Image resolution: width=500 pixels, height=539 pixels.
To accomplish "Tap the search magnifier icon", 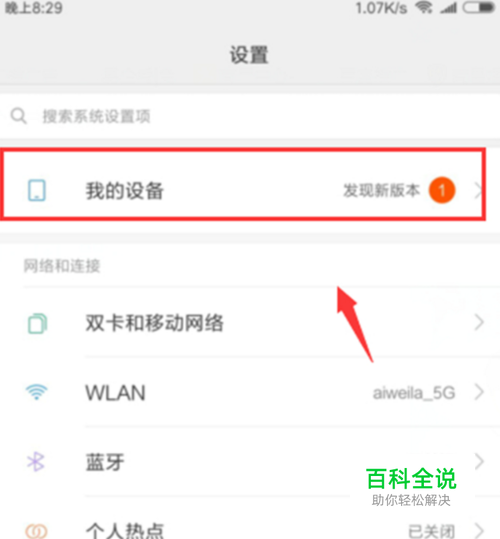I will point(19,116).
